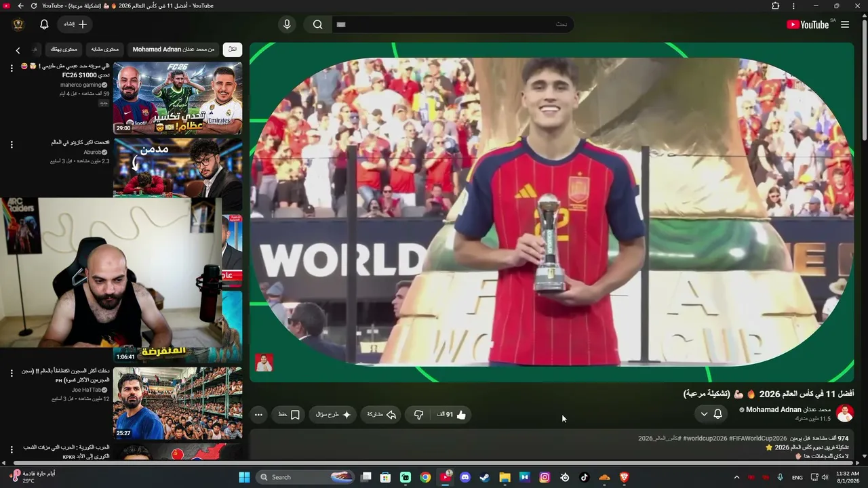
Task: Share the video via 'مشاركة'
Action: tap(382, 415)
